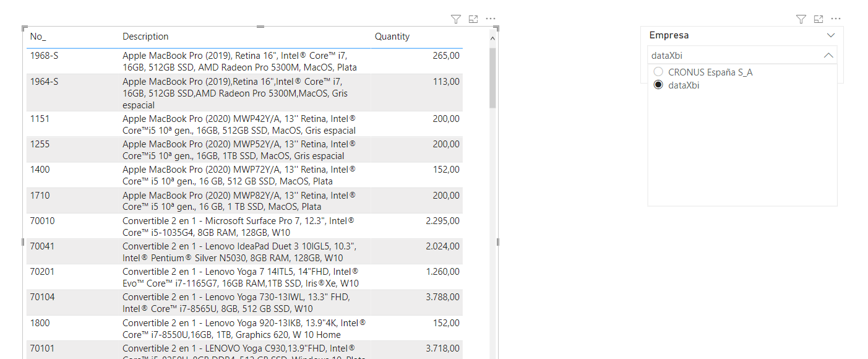This screenshot has width=868, height=359.
Task: Open more options for the table visual
Action: point(491,19)
